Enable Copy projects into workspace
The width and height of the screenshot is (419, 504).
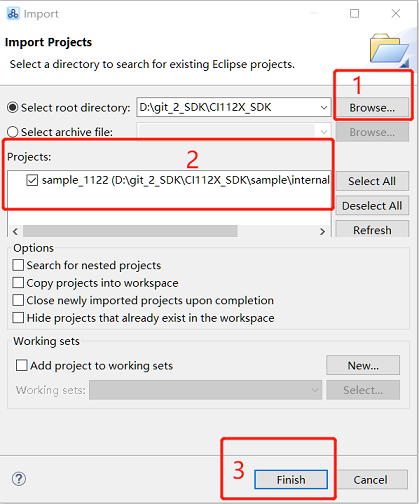[x=18, y=283]
